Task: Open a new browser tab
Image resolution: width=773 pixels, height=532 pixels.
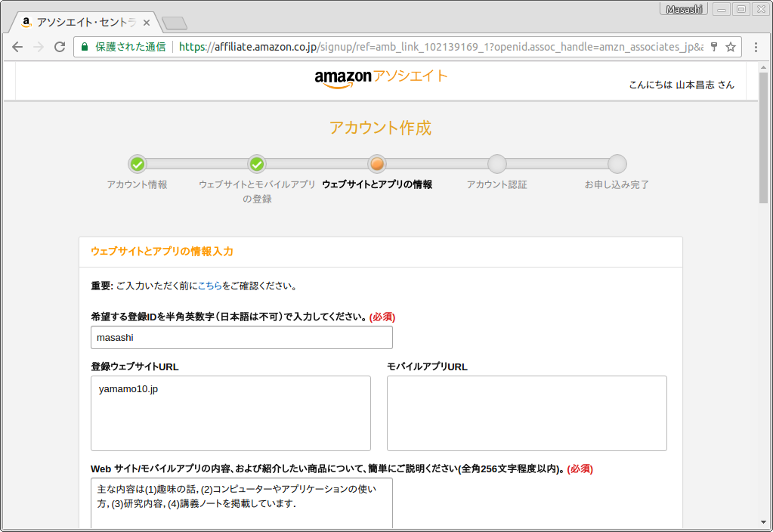Action: 175,23
